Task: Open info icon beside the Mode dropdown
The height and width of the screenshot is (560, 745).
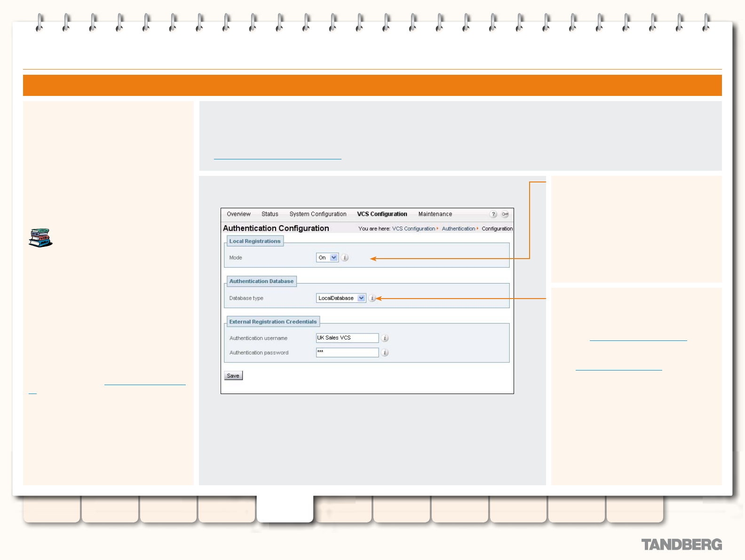Action: coord(345,258)
